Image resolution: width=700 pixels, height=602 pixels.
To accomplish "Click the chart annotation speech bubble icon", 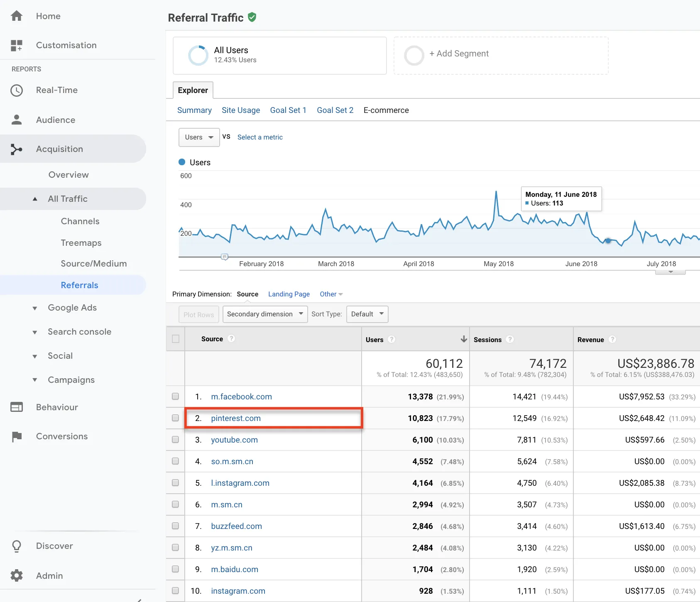I will (x=225, y=257).
